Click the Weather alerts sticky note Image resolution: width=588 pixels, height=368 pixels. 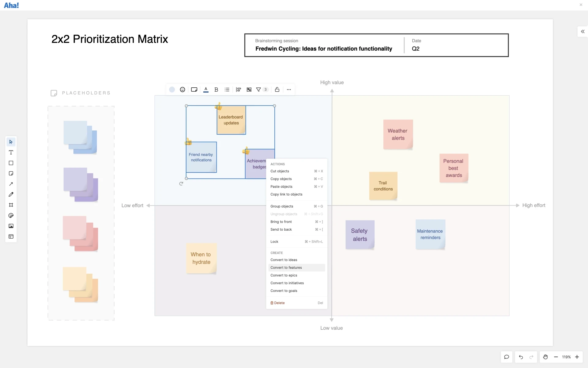(398, 134)
